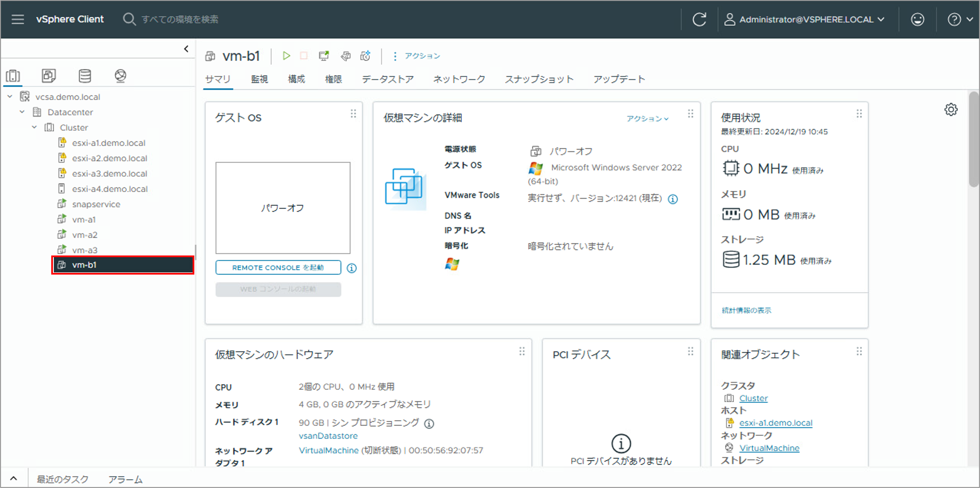The width and height of the screenshot is (980, 488).
Task: Click drag handle on PCI デバイス card
Action: (x=690, y=351)
